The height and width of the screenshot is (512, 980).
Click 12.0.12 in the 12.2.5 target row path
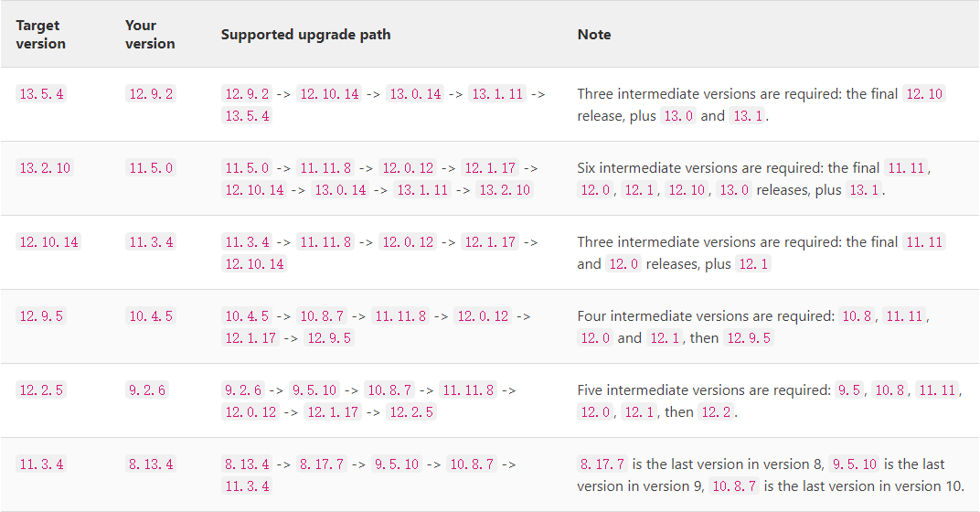250,412
